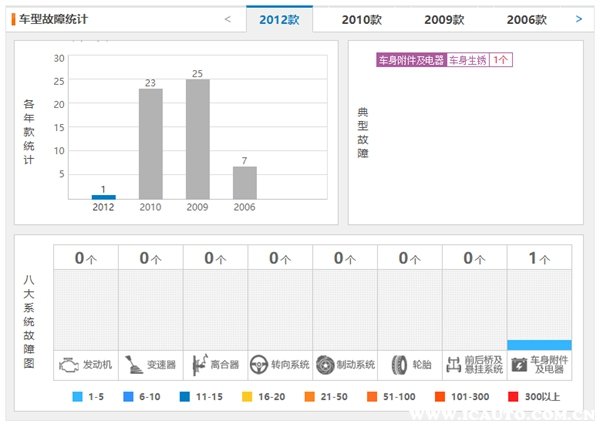This screenshot has height=424, width=600.
Task: Click the clutch (离合器) system icon
Action: tap(197, 364)
